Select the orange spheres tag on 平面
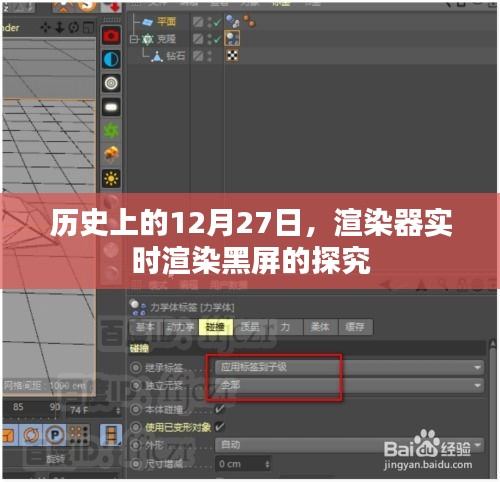 pos(249,21)
